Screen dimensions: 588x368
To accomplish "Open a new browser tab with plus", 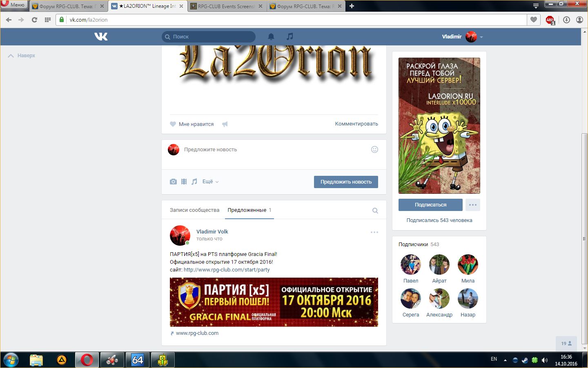I will click(352, 6).
